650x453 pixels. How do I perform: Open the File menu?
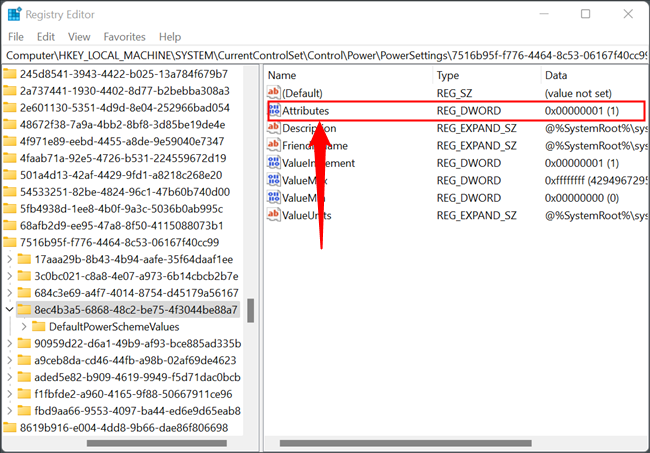(x=16, y=37)
